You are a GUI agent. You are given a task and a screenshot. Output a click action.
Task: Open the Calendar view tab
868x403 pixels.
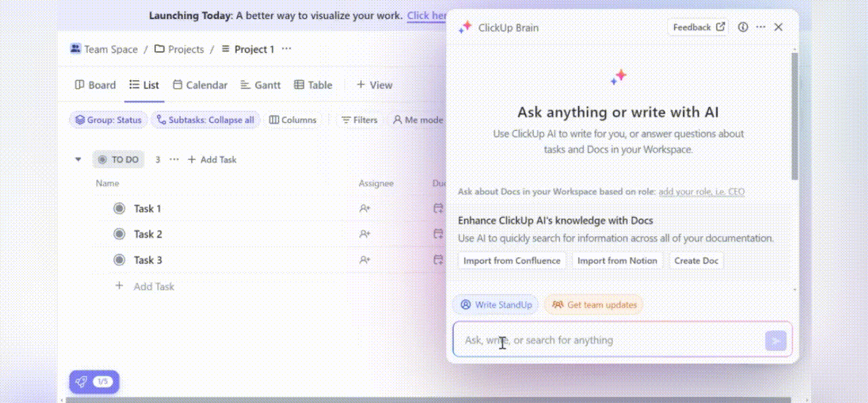click(x=200, y=85)
